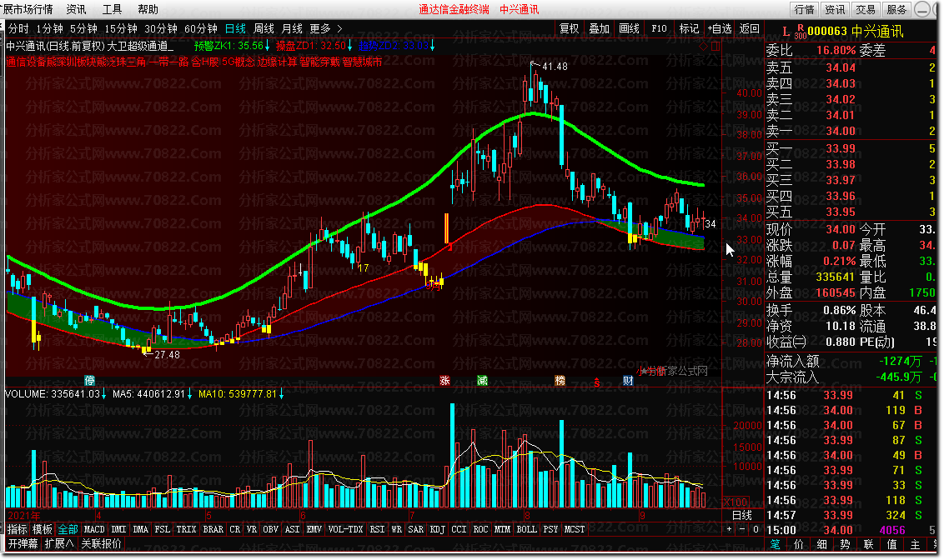The height and width of the screenshot is (560, 944).
Task: Select the '30分钟' period
Action: click(x=161, y=28)
